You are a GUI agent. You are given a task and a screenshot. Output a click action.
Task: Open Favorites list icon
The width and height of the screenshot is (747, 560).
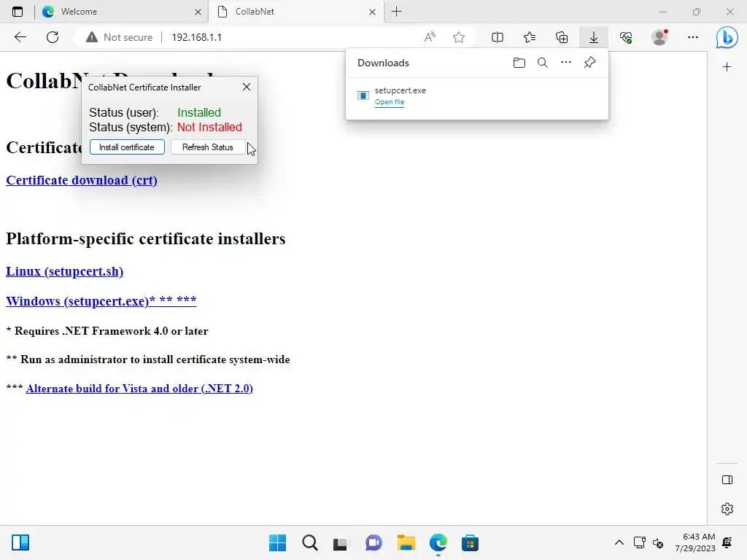(x=530, y=37)
